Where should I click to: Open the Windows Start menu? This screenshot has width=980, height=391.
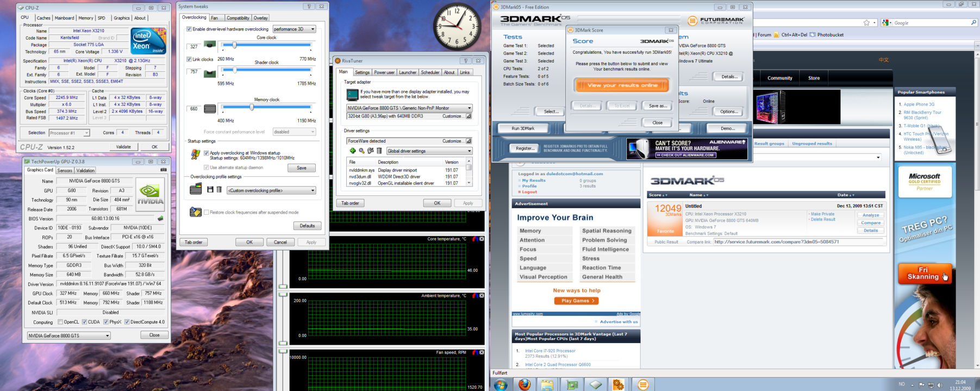500,384
